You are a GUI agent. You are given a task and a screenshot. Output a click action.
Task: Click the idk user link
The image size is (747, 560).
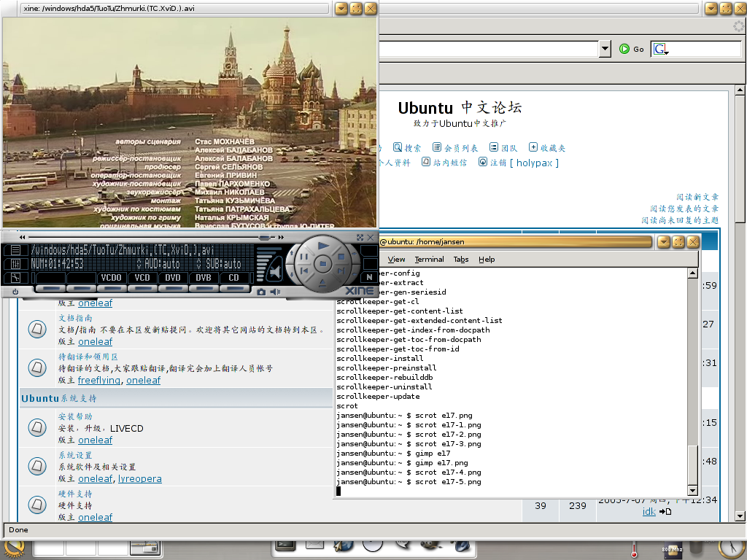(x=649, y=511)
